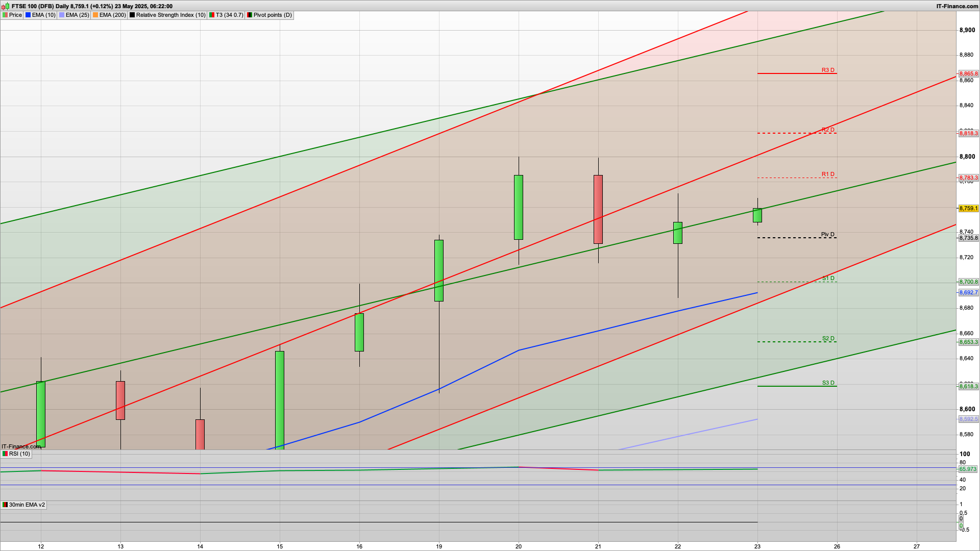Click the R2 D pivot label
The width and height of the screenshot is (980, 551).
[828, 130]
